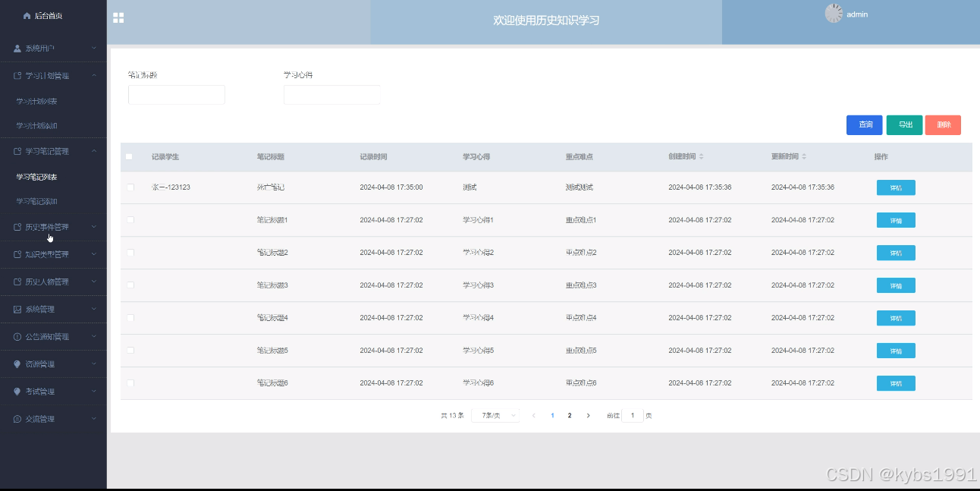This screenshot has width=980, height=491.
Task: Go to page 2 in the pagination
Action: coord(570,416)
